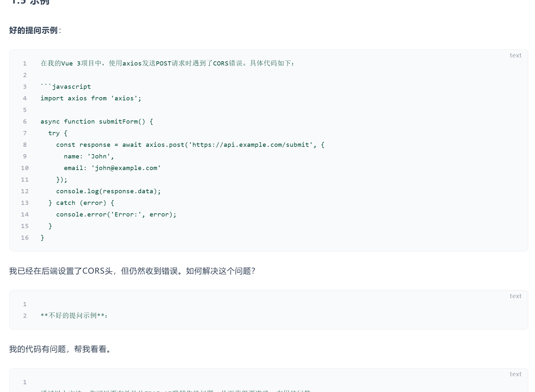Click the "email: 'john@example.com'" line
Screen dimensions: 535x392
click(x=112, y=168)
